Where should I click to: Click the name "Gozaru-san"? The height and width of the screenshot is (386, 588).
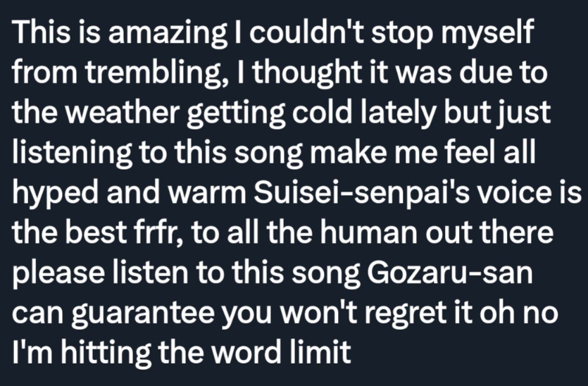[x=449, y=273]
